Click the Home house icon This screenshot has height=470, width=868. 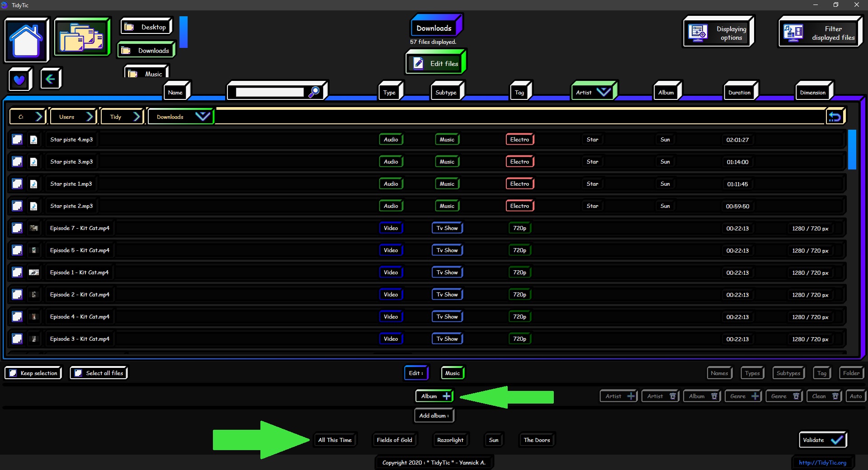pos(26,40)
